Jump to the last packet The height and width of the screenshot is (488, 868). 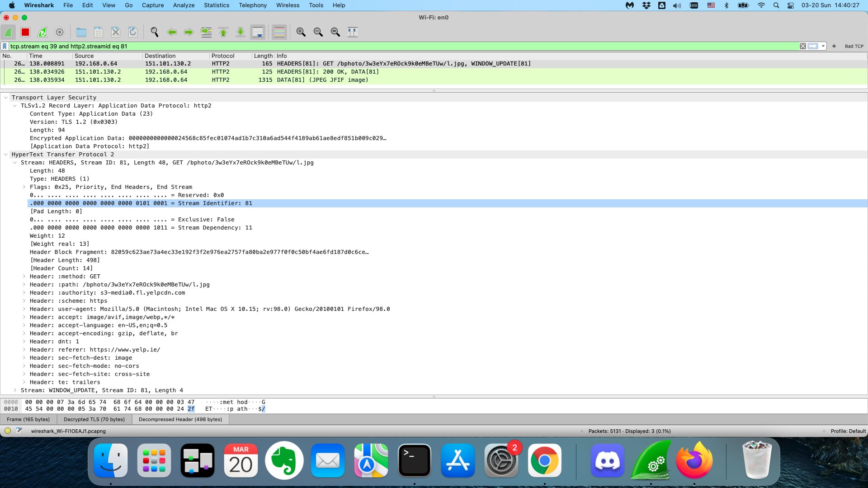pos(241,32)
